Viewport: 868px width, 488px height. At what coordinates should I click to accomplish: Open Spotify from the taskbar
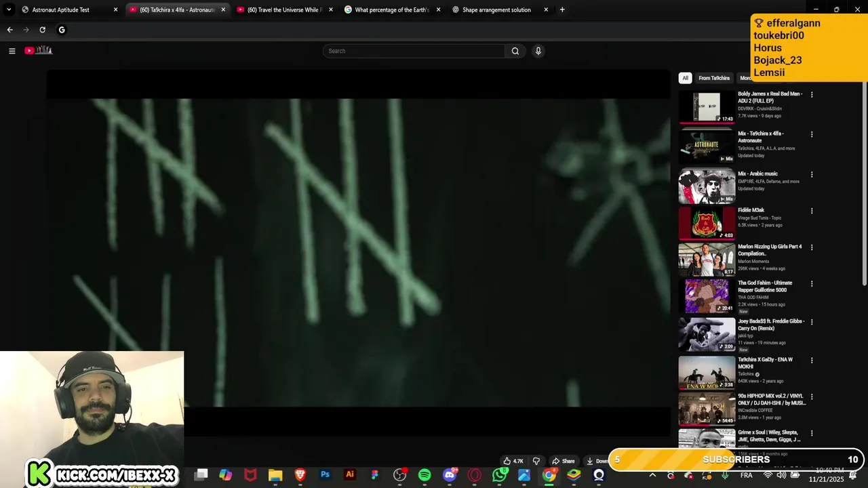pyautogui.click(x=425, y=475)
